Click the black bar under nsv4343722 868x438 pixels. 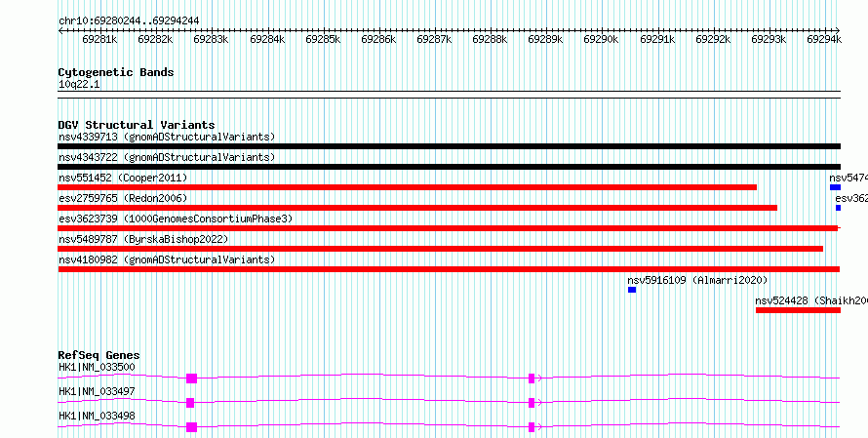point(449,167)
